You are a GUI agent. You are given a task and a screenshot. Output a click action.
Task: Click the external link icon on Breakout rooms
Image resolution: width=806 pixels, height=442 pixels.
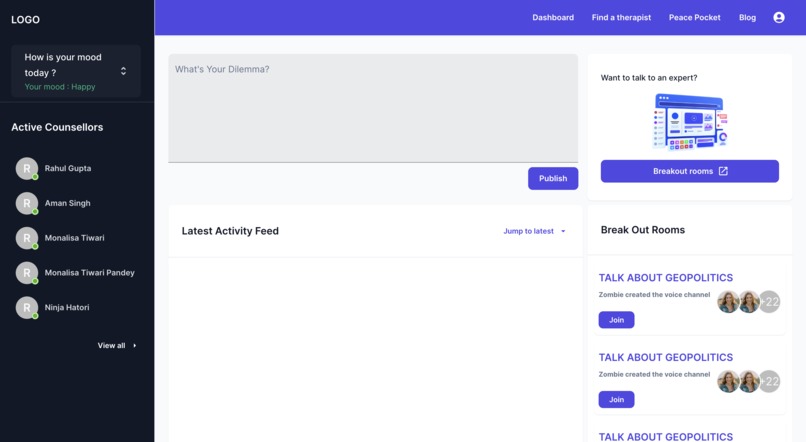coord(723,171)
